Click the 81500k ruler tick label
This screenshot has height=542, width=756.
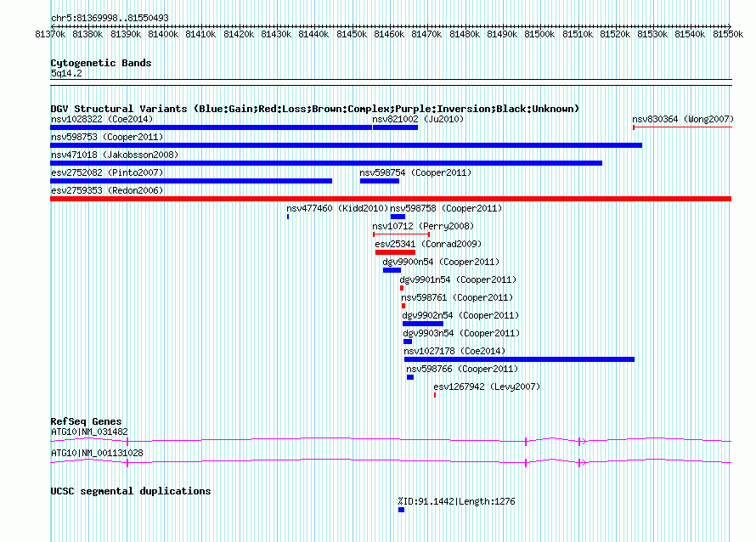pyautogui.click(x=539, y=34)
